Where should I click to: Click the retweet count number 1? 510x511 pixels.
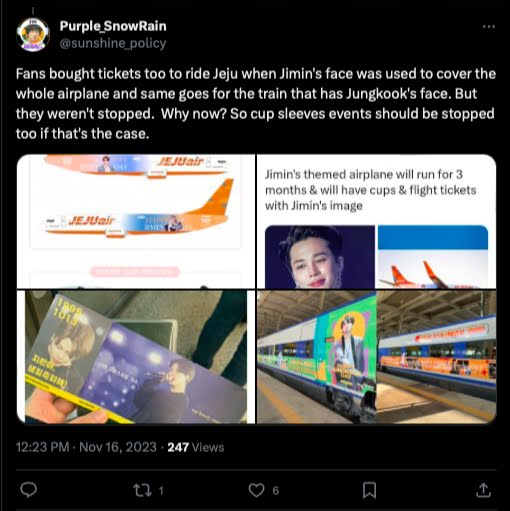tap(161, 491)
